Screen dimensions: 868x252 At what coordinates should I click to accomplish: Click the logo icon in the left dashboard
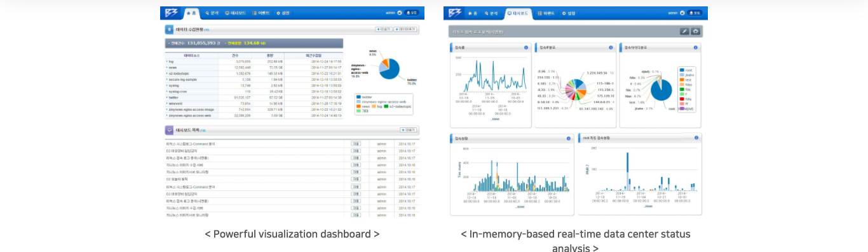click(x=172, y=13)
